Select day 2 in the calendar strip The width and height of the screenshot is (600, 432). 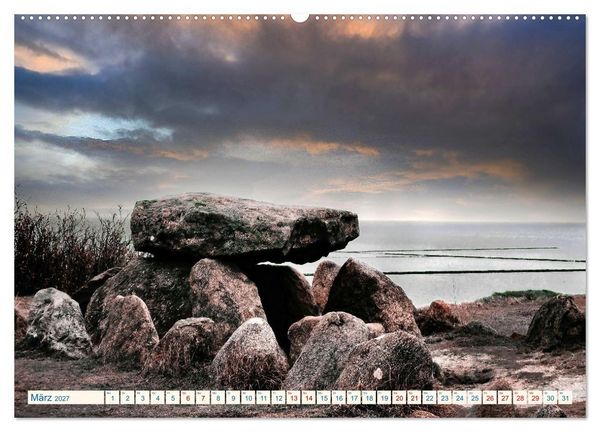[127, 397]
